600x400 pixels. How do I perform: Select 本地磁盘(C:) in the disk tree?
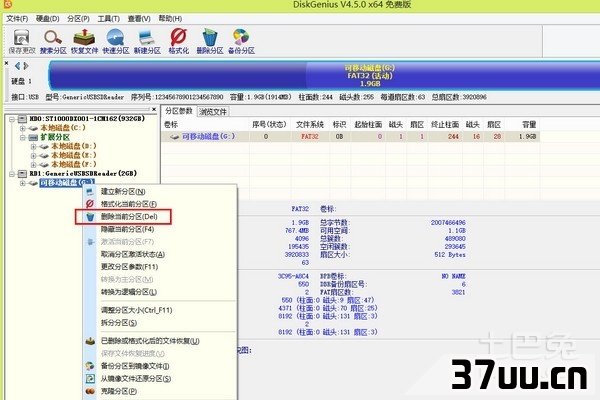[63, 128]
